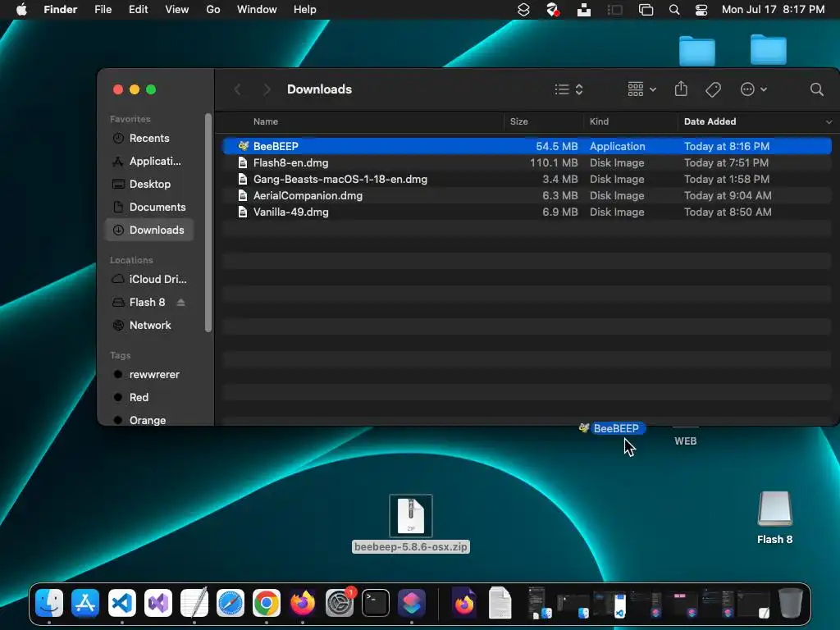Click the disk image icon beside Vanilla-49.dmg
Screen dimensions: 840x630
[243, 212]
